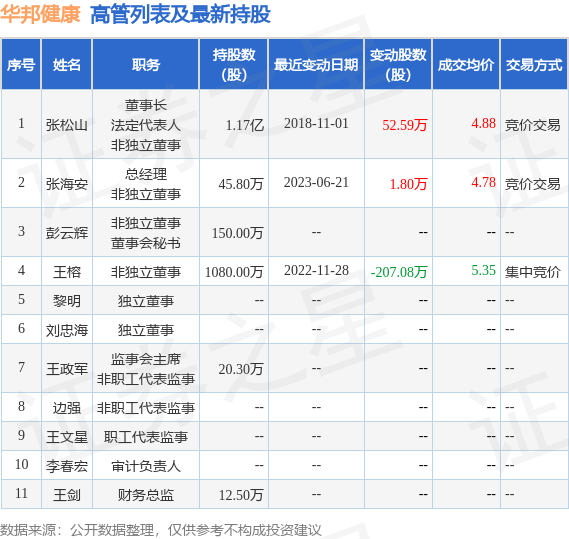The height and width of the screenshot is (539, 569).
Task: Click the name 王文星
Action: (x=67, y=437)
